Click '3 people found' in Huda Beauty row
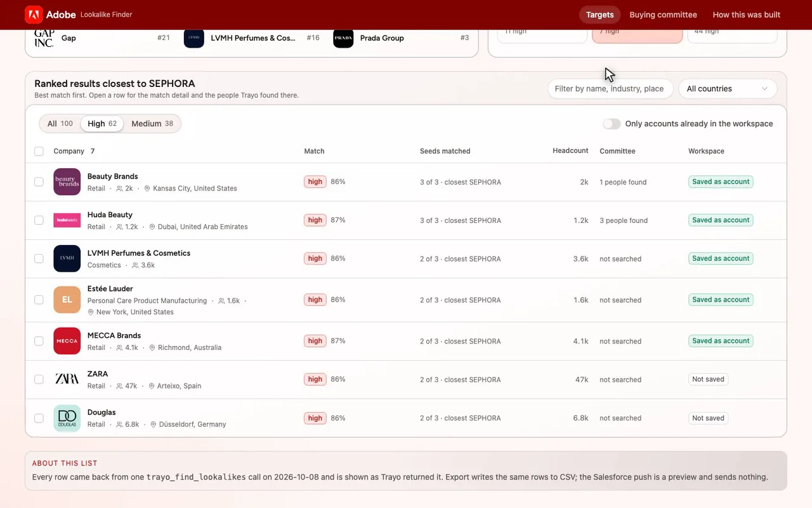The image size is (812, 508). click(x=624, y=220)
